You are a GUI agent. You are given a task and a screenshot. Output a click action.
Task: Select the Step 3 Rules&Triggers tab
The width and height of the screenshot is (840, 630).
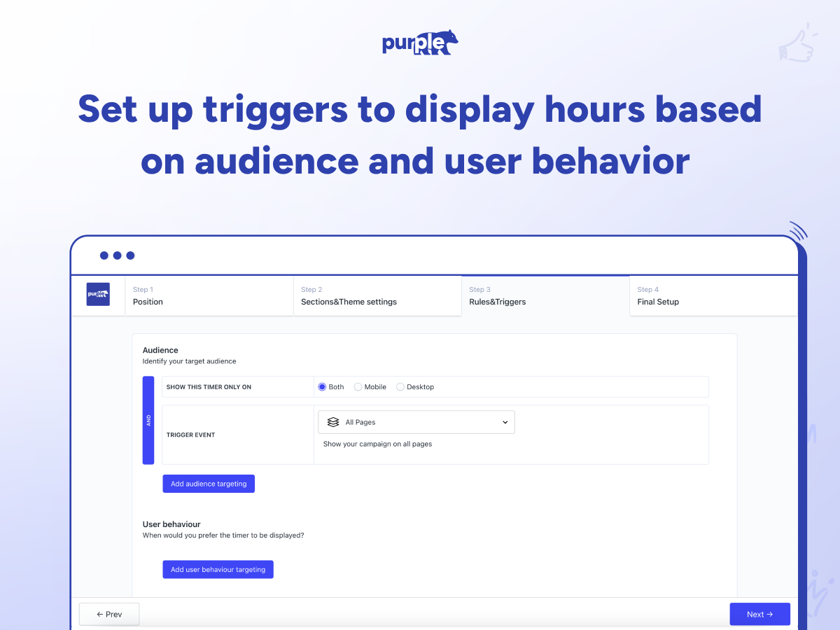click(545, 295)
